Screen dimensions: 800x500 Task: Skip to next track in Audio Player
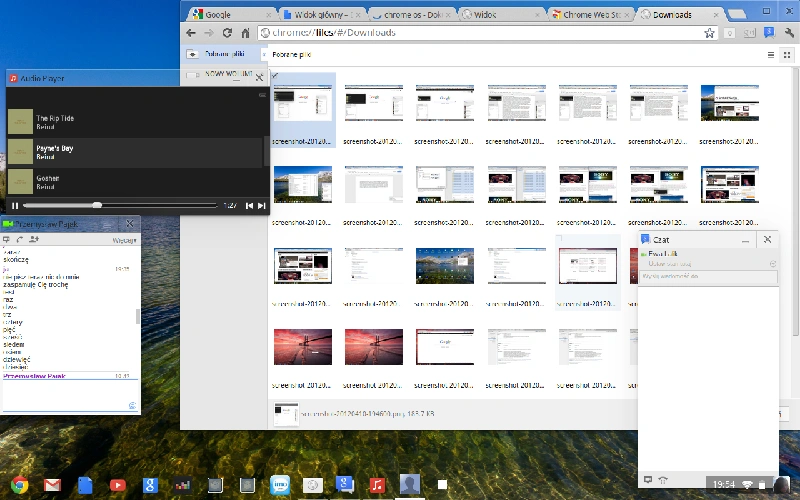262,206
